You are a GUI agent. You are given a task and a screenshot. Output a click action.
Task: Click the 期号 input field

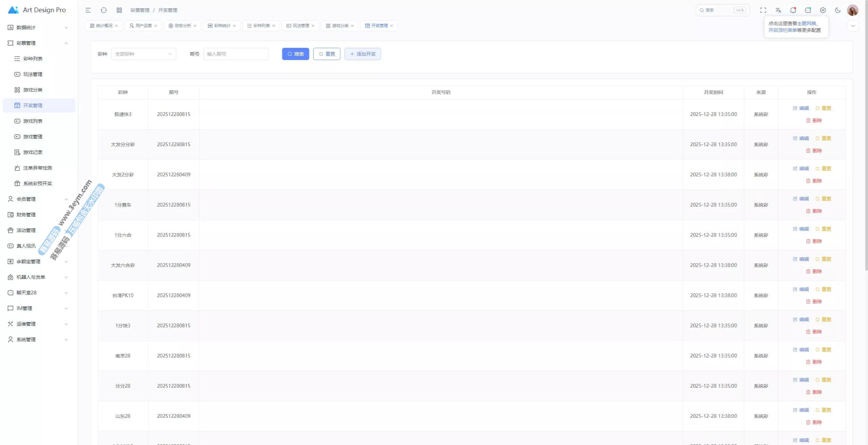236,54
